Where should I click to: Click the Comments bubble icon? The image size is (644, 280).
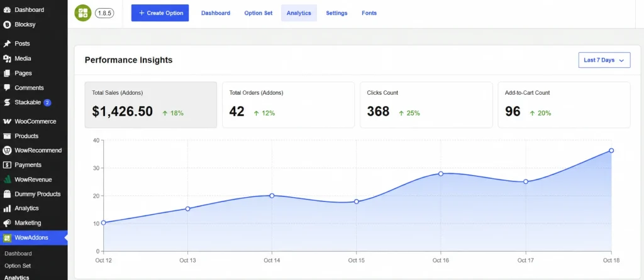coord(7,88)
